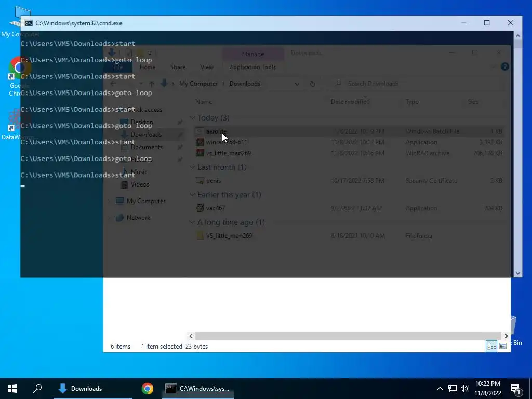
Task: Click cmd window scroll-down arrow
Action: pyautogui.click(x=518, y=273)
